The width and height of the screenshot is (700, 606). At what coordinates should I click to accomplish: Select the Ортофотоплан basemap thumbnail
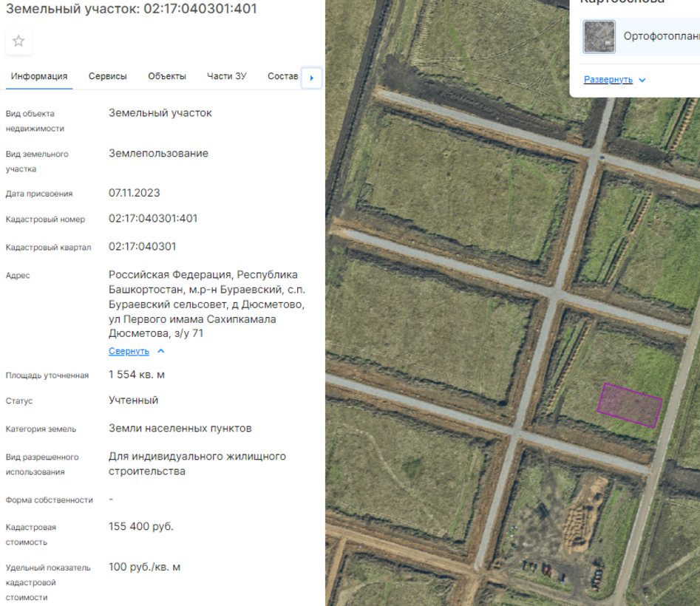tap(599, 36)
